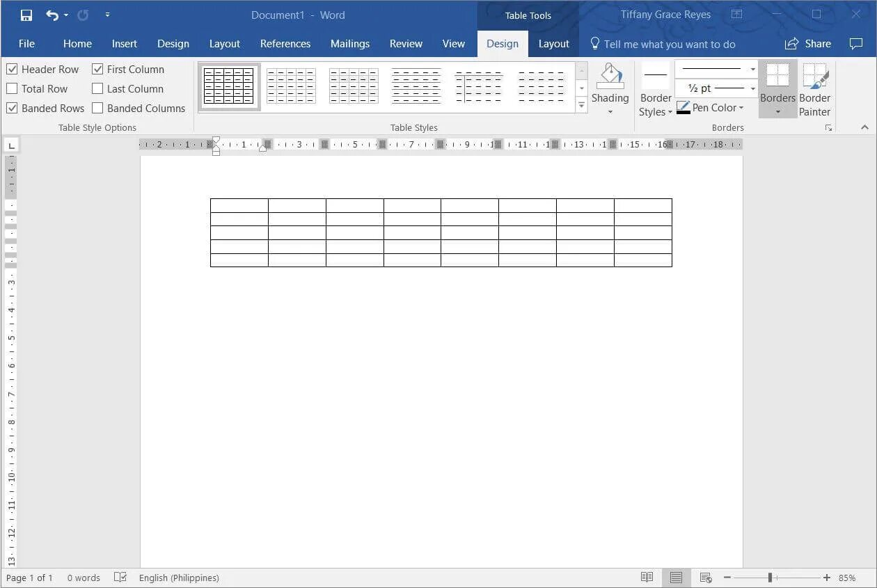Select the second table style thumbnail
The height and width of the screenshot is (588, 877).
click(291, 87)
